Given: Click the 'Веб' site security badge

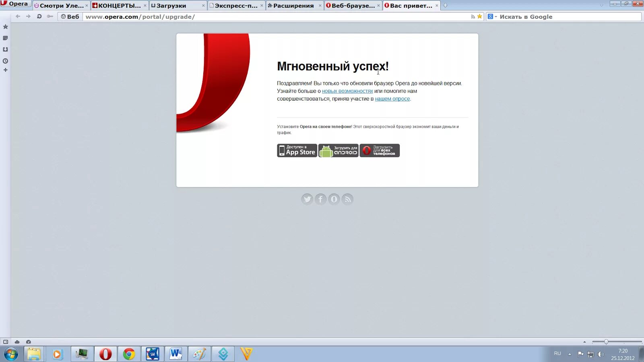Looking at the screenshot, I should [x=70, y=16].
